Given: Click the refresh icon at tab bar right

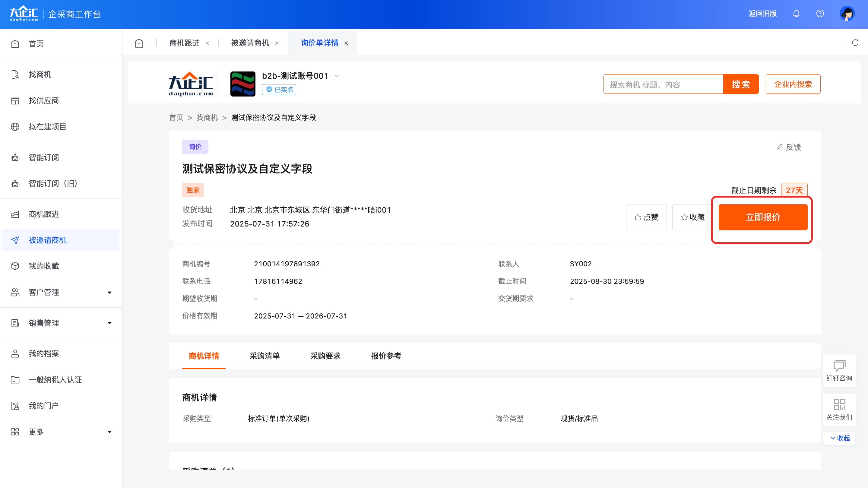Looking at the screenshot, I should pyautogui.click(x=855, y=43).
